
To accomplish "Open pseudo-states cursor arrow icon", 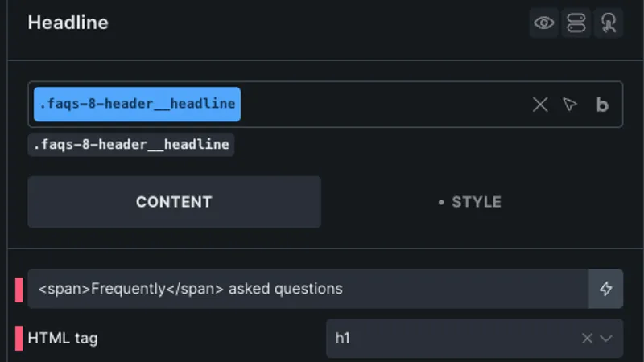I will (x=570, y=105).
